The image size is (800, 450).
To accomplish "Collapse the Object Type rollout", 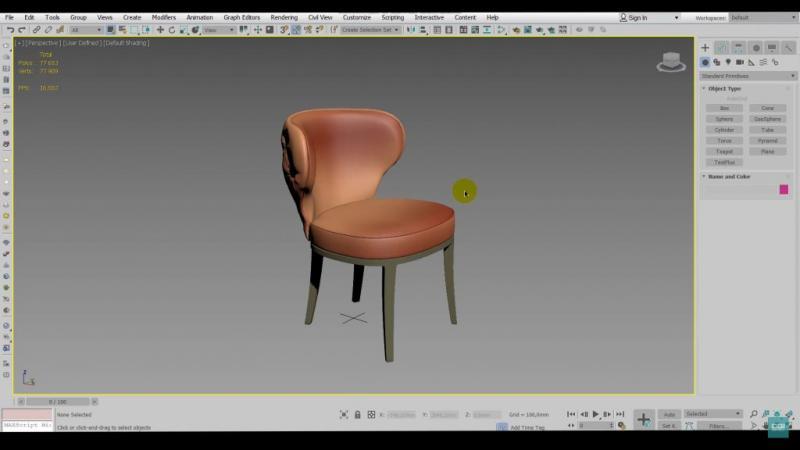I will (725, 89).
